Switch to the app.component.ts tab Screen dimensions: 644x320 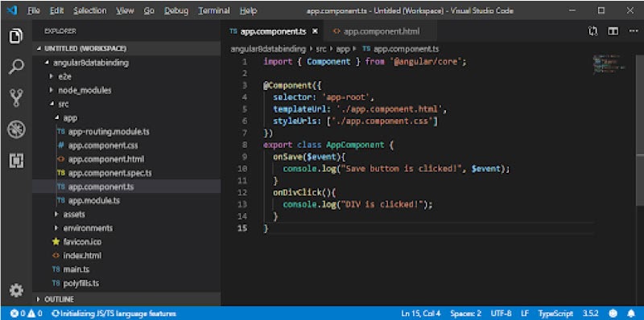(273, 31)
